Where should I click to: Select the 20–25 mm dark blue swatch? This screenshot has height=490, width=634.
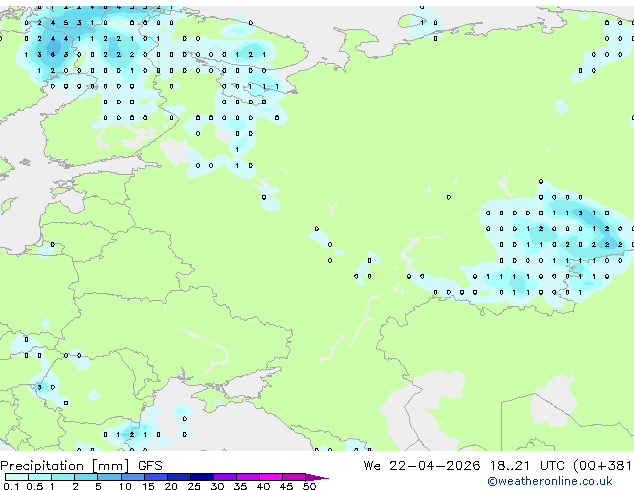click(x=179, y=477)
